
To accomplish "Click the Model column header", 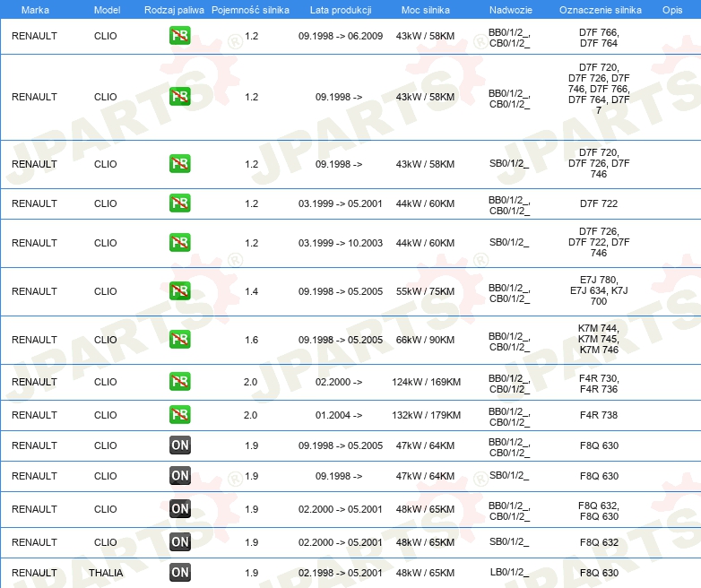I will [107, 10].
